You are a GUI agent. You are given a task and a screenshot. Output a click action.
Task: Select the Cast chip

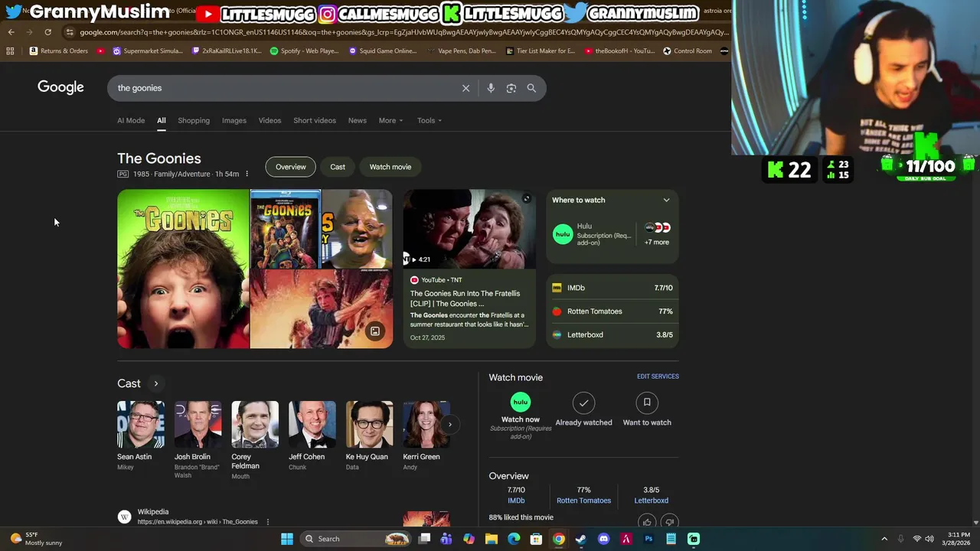[338, 167]
